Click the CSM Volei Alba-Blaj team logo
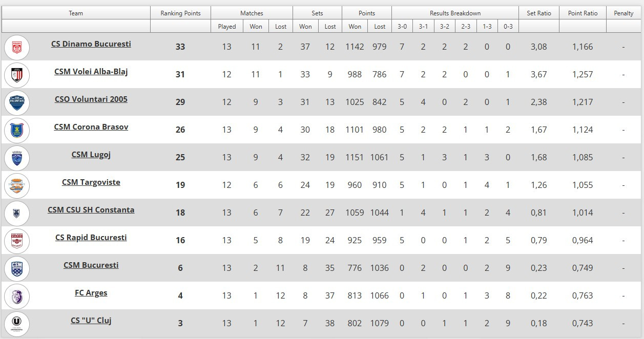Image resolution: width=644 pixels, height=339 pixels. click(17, 75)
